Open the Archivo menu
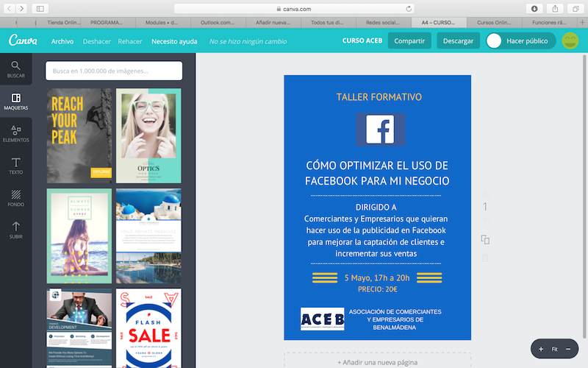588x368 pixels. [x=62, y=41]
